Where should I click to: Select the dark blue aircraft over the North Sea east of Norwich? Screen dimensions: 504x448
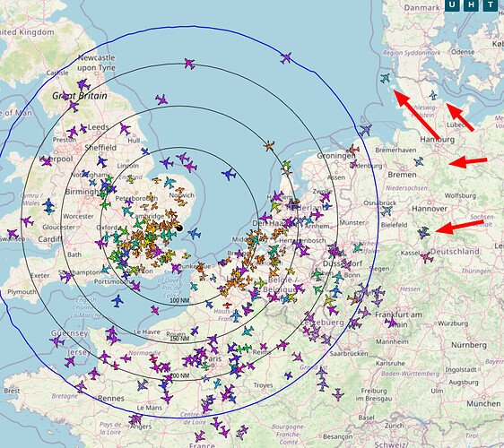(x=229, y=175)
